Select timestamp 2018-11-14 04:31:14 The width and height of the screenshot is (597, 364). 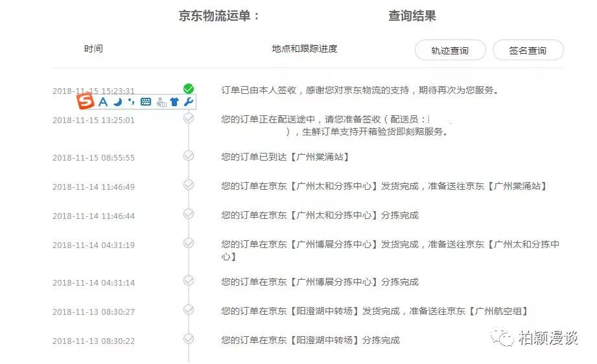(x=93, y=283)
